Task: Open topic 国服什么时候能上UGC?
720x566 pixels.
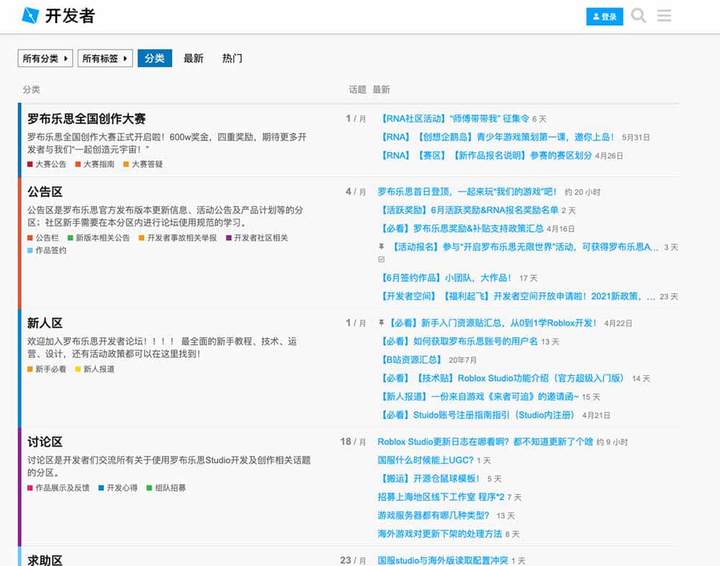Action: [x=425, y=460]
